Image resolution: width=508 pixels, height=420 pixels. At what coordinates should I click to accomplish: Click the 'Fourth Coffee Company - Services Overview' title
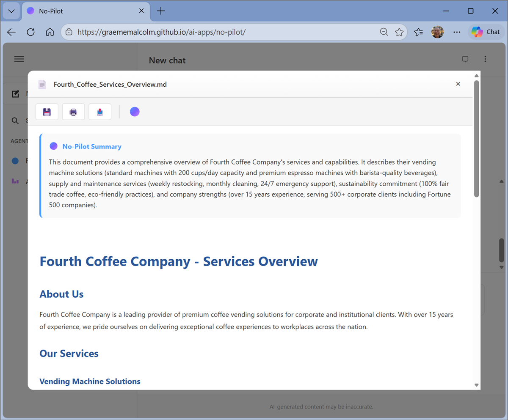click(x=179, y=261)
